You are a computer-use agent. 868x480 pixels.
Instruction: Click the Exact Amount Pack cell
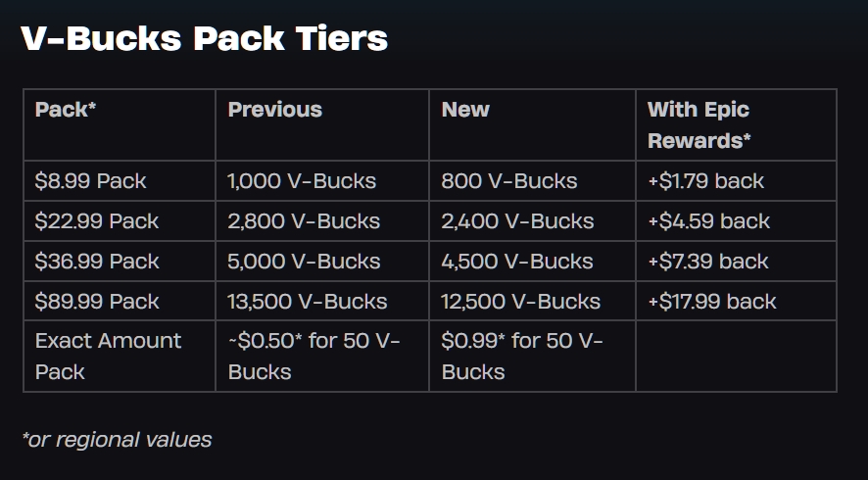pyautogui.click(x=108, y=356)
